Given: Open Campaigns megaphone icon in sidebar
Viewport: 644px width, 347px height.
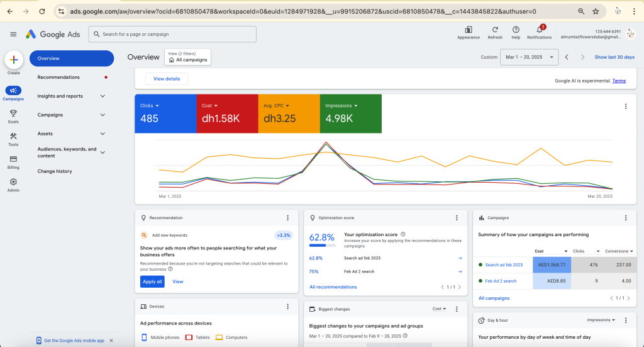Looking at the screenshot, I should [x=13, y=91].
